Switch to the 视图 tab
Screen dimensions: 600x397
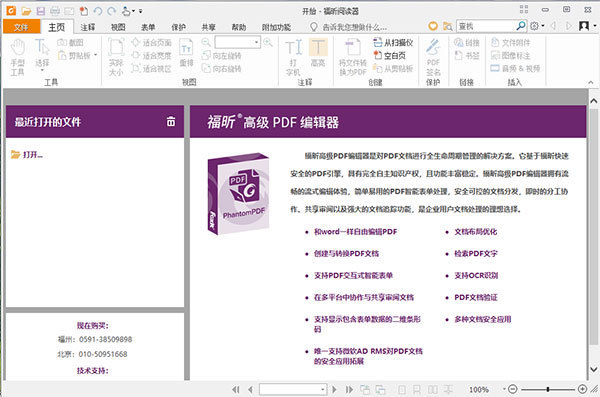pos(118,27)
